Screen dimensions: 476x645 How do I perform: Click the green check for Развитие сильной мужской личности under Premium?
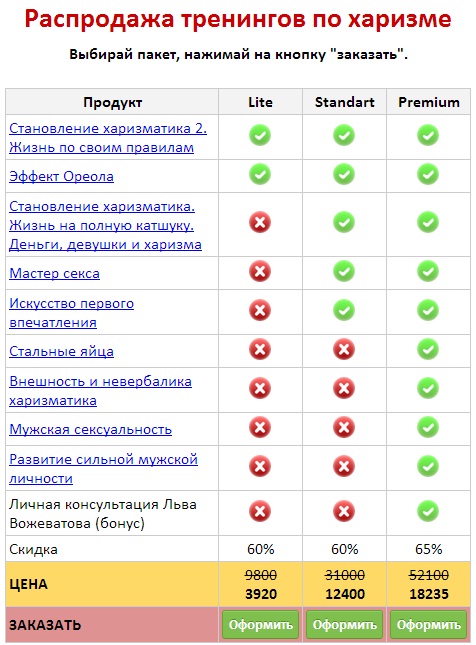(428, 466)
